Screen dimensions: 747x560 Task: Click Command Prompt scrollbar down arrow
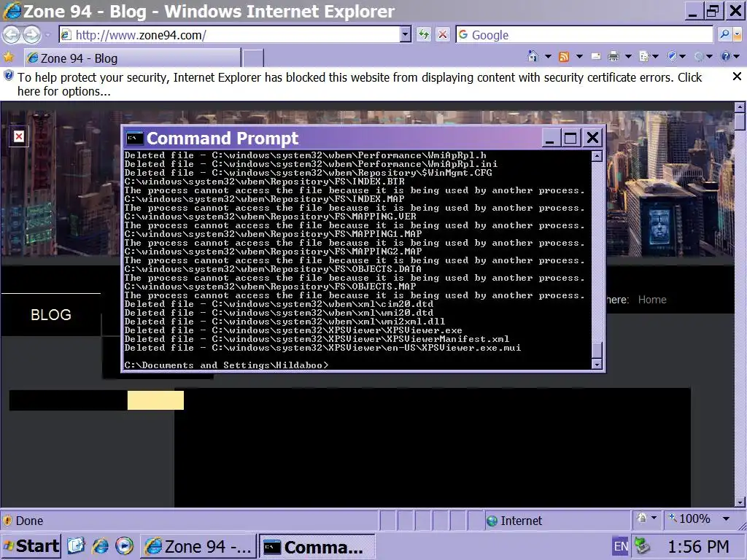597,365
